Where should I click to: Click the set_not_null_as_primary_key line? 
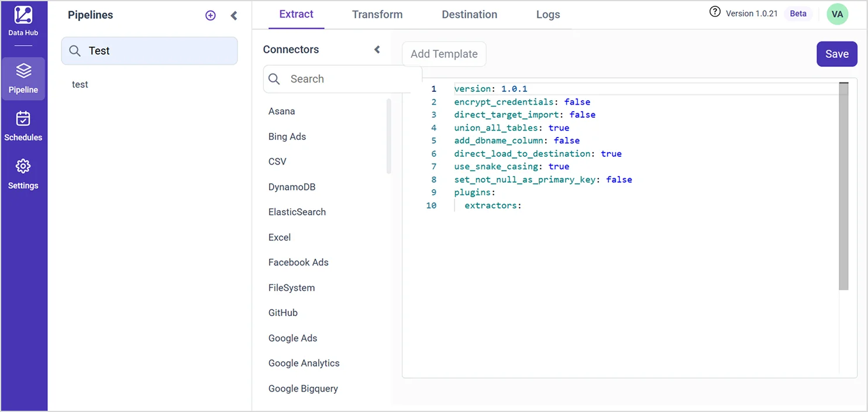543,180
